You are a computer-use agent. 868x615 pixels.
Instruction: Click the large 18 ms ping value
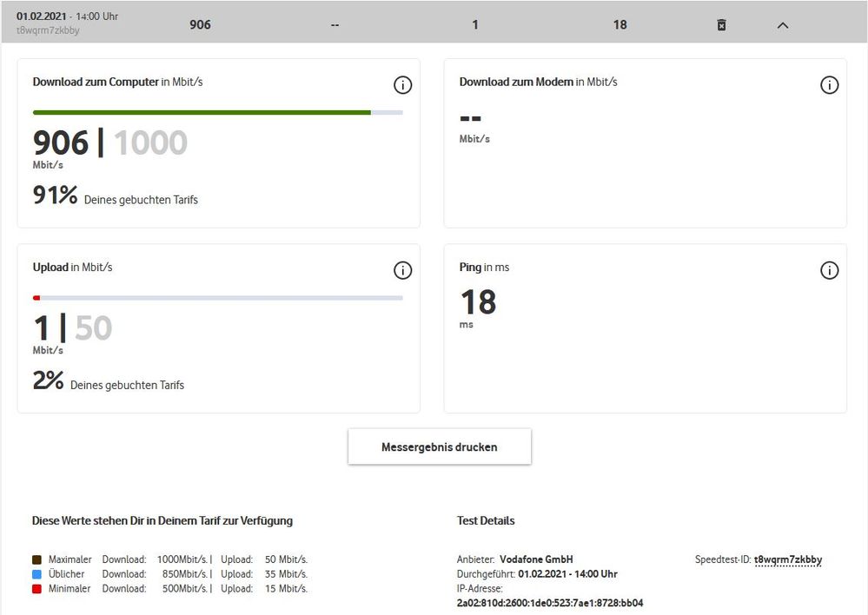[478, 303]
